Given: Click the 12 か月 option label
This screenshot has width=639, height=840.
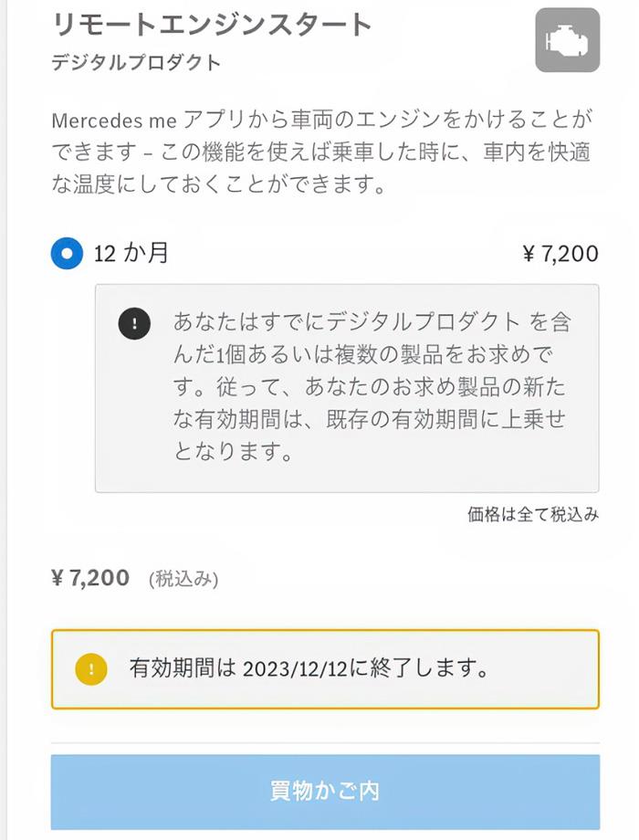Looking at the screenshot, I should tap(131, 253).
